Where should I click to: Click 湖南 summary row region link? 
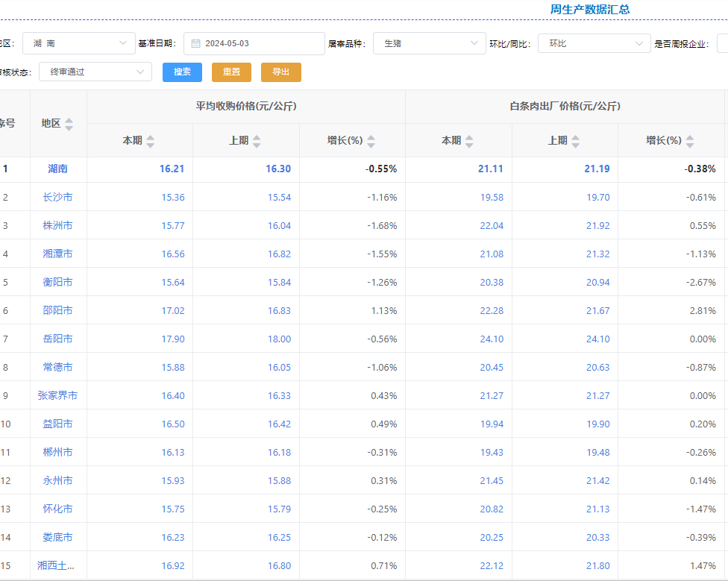pos(57,169)
